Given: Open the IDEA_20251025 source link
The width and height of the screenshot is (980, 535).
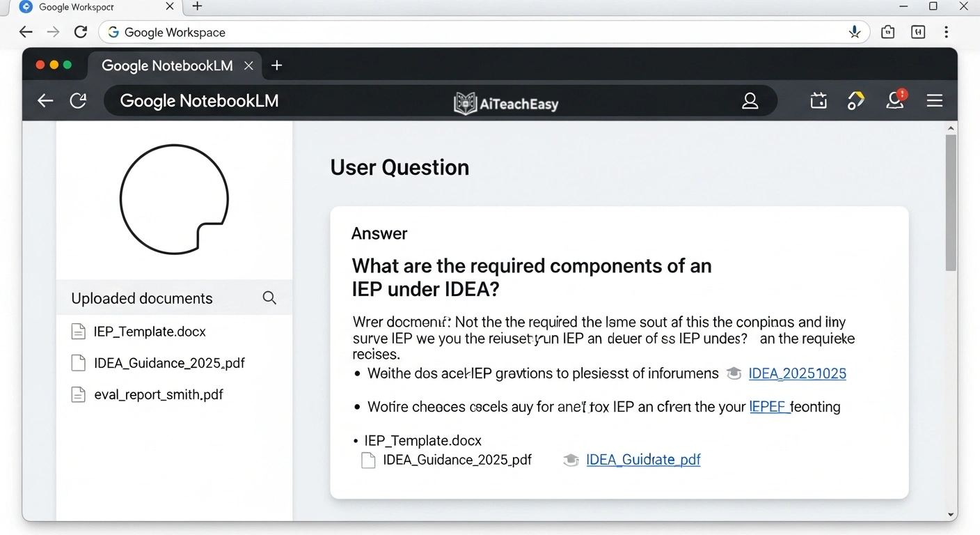Looking at the screenshot, I should tap(798, 373).
